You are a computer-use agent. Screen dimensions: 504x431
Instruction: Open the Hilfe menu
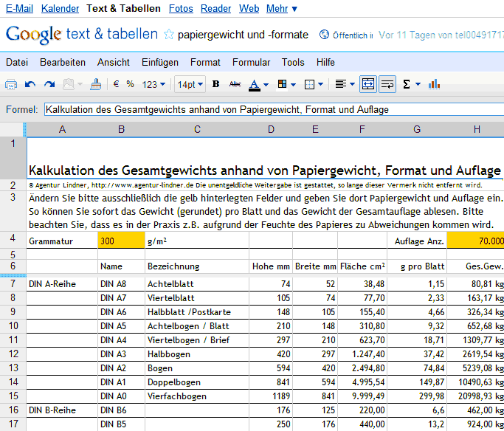click(x=325, y=62)
